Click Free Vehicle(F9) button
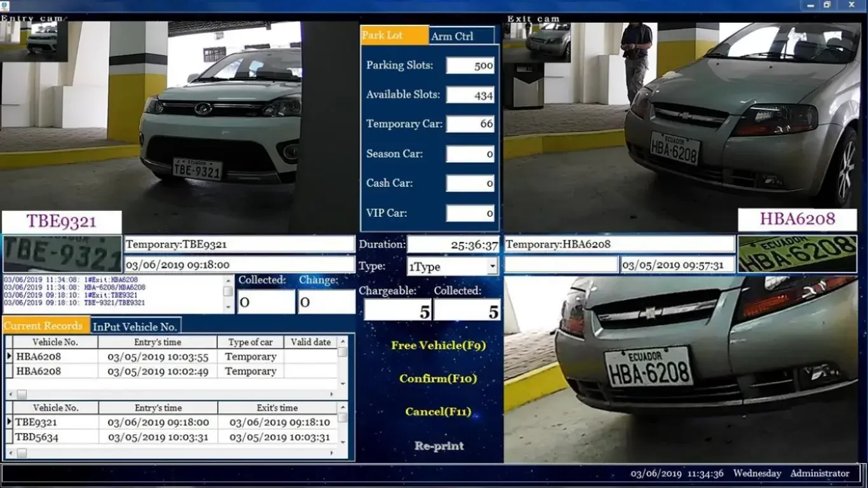The height and width of the screenshot is (488, 868). (x=438, y=346)
